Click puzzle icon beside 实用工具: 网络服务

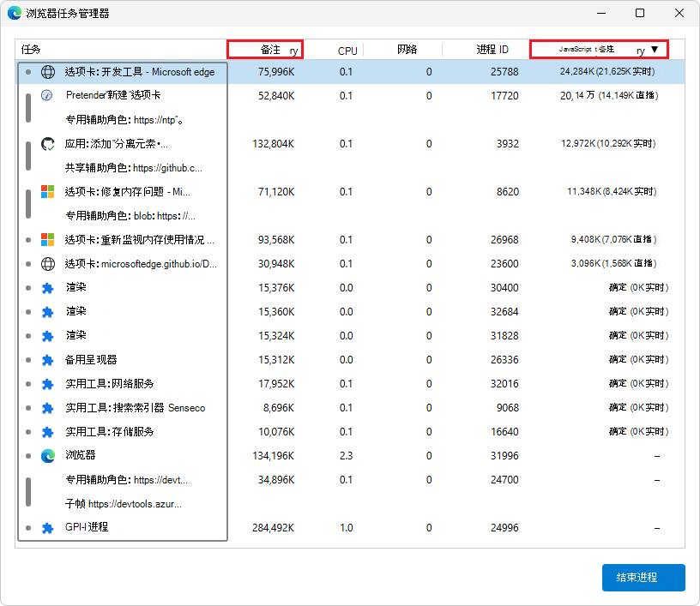click(48, 384)
